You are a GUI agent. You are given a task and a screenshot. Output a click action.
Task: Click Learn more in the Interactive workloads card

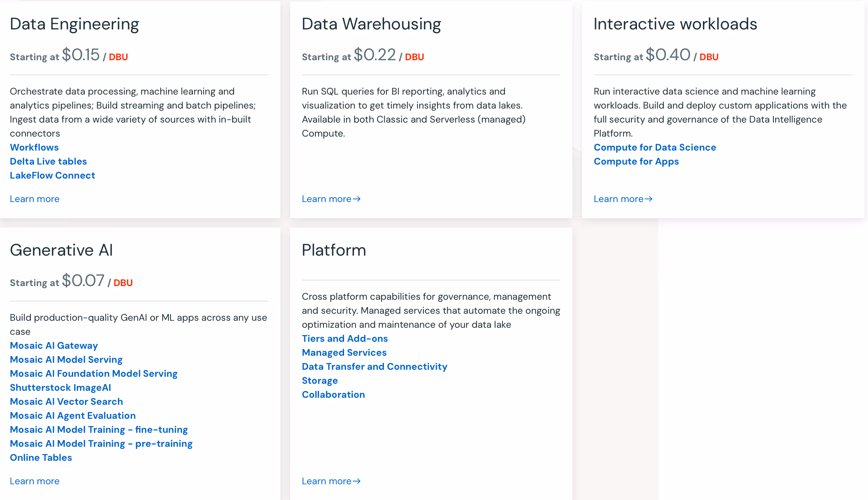618,199
